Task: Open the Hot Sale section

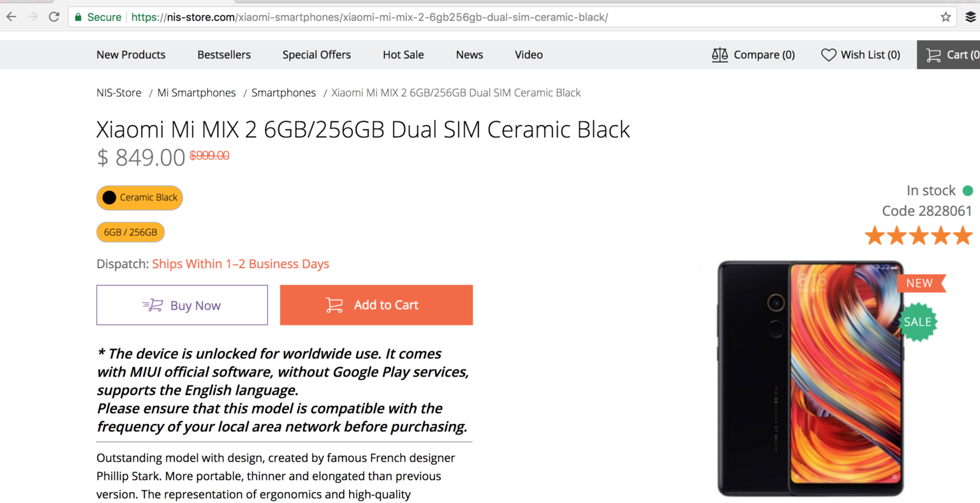Action: point(403,55)
